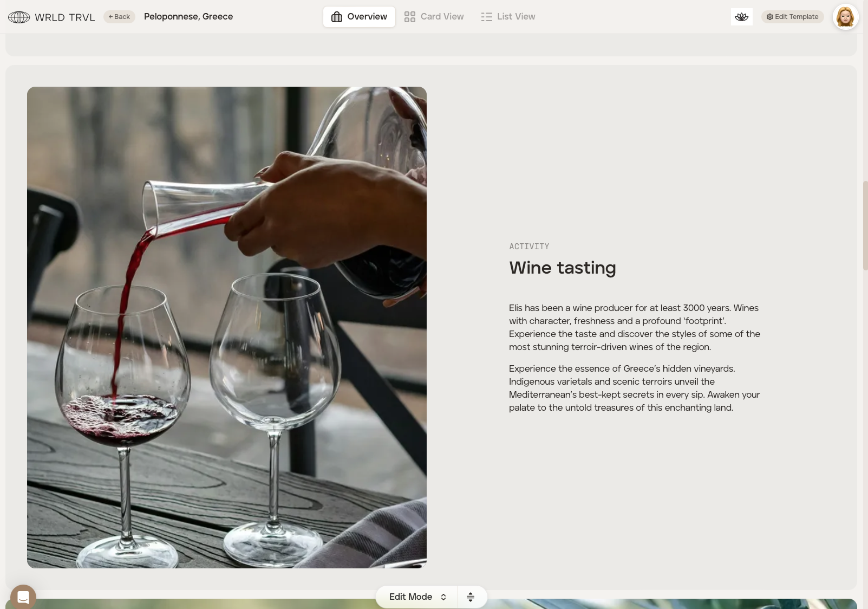The image size is (868, 609).
Task: Edit the Wine tasting heading
Action: pos(562,268)
